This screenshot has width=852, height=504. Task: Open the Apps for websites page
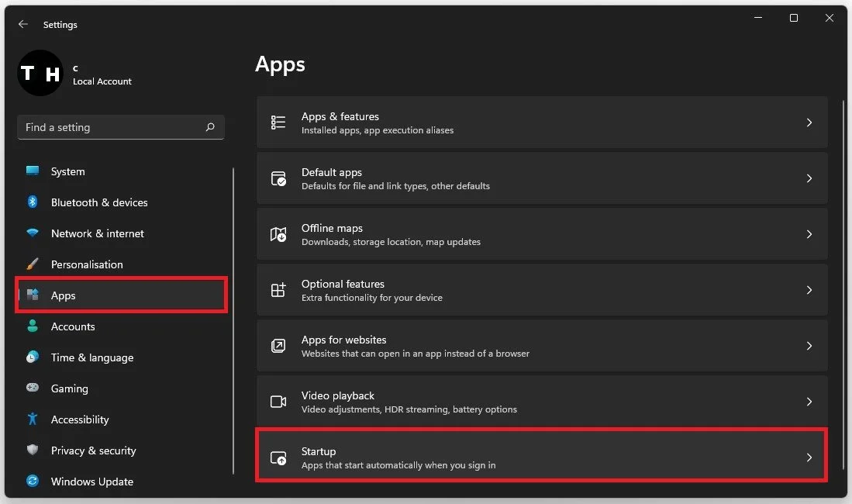[x=542, y=346]
